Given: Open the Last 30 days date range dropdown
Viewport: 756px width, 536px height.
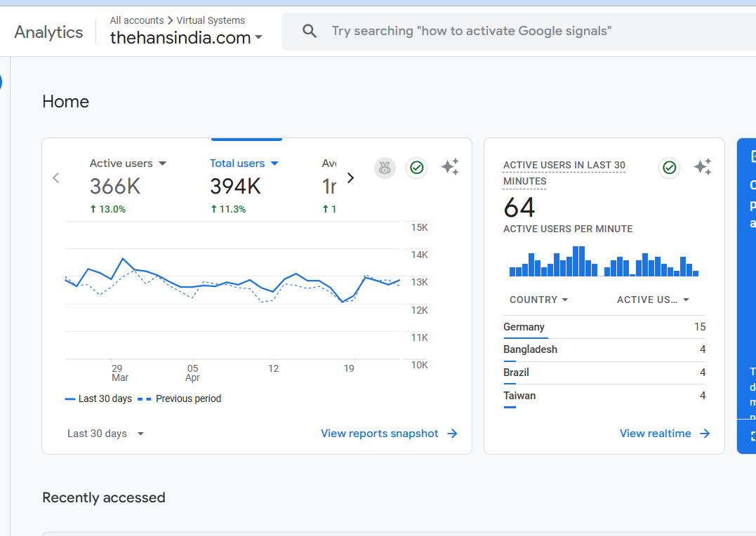Looking at the screenshot, I should [105, 434].
